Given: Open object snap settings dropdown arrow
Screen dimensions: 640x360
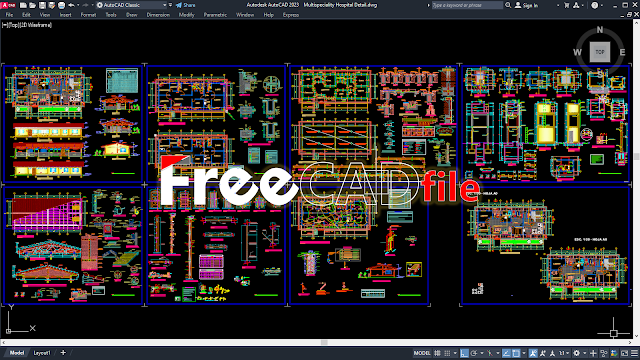Looking at the screenshot, I should (524, 353).
